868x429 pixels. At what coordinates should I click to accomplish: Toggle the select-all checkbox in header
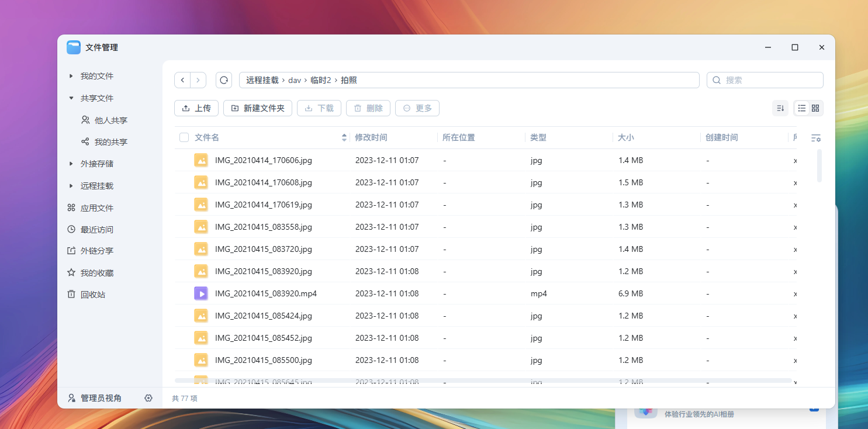click(184, 137)
